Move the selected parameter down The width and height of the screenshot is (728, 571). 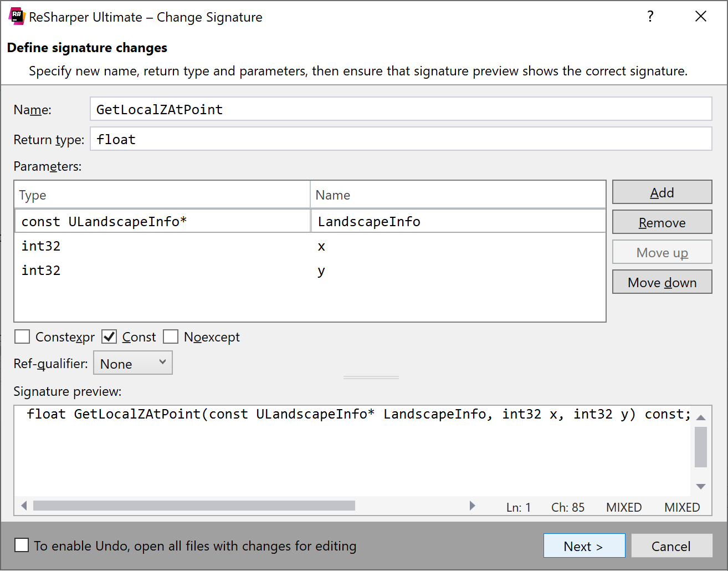point(662,282)
